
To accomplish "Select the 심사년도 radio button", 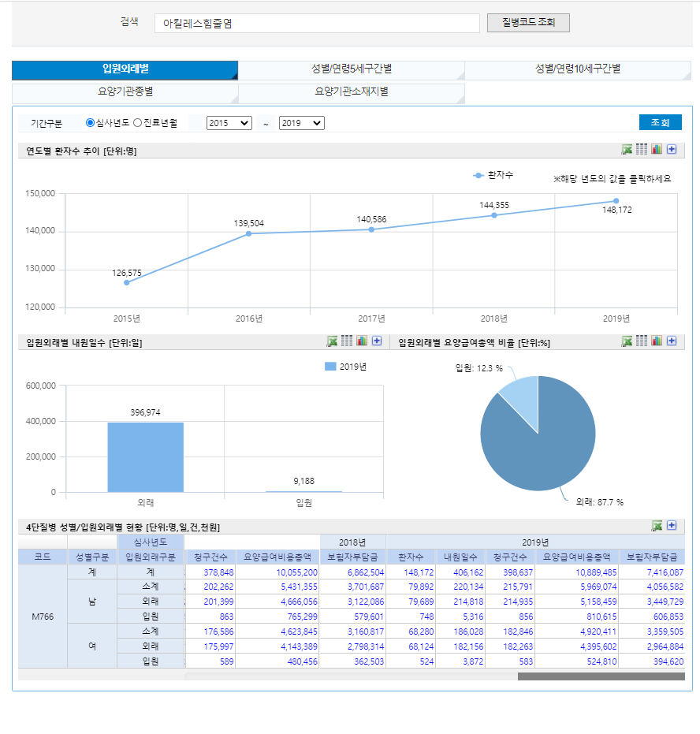I will pyautogui.click(x=90, y=123).
